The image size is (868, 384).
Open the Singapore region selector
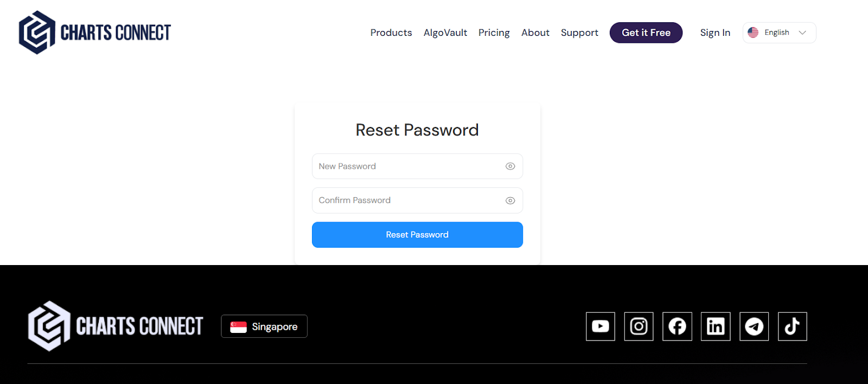click(x=264, y=326)
